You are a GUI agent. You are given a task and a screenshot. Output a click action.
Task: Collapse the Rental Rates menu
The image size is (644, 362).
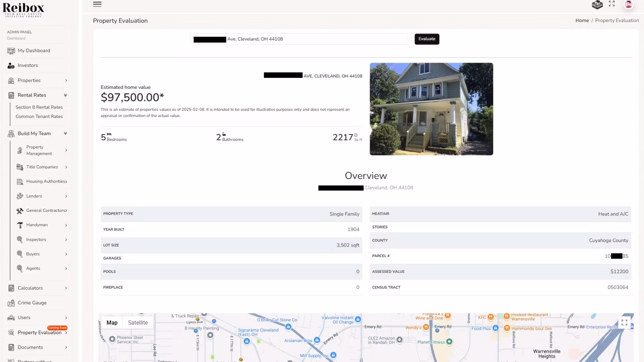pyautogui.click(x=65, y=95)
